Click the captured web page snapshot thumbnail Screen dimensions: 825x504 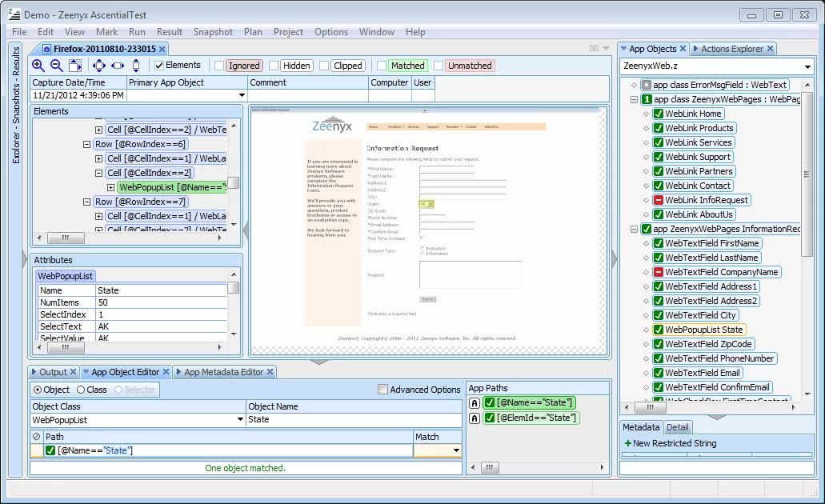click(x=429, y=230)
